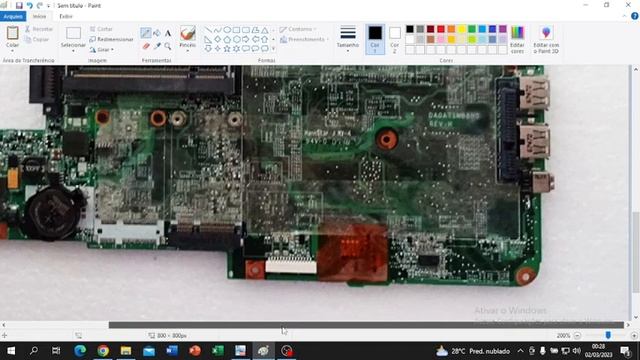Image resolution: width=640 pixels, height=360 pixels.
Task: Click the zoom in plus button
Action: [634, 336]
